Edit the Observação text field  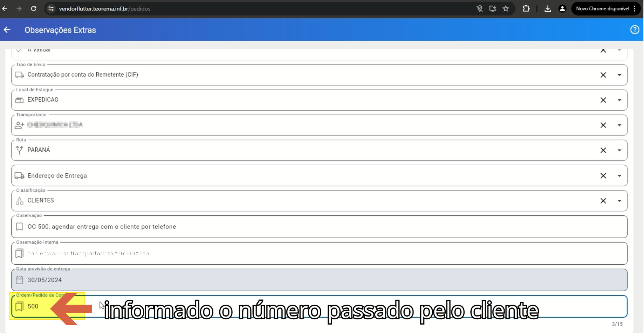tap(319, 227)
